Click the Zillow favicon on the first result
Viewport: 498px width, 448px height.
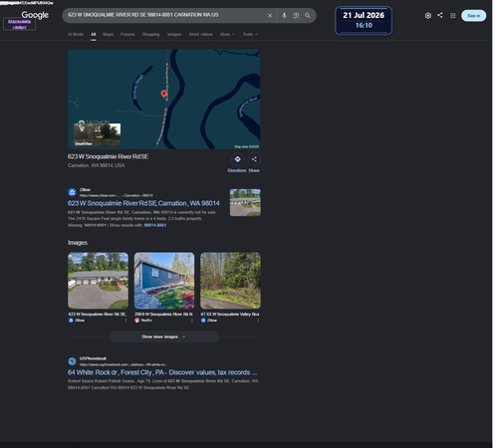click(x=72, y=192)
